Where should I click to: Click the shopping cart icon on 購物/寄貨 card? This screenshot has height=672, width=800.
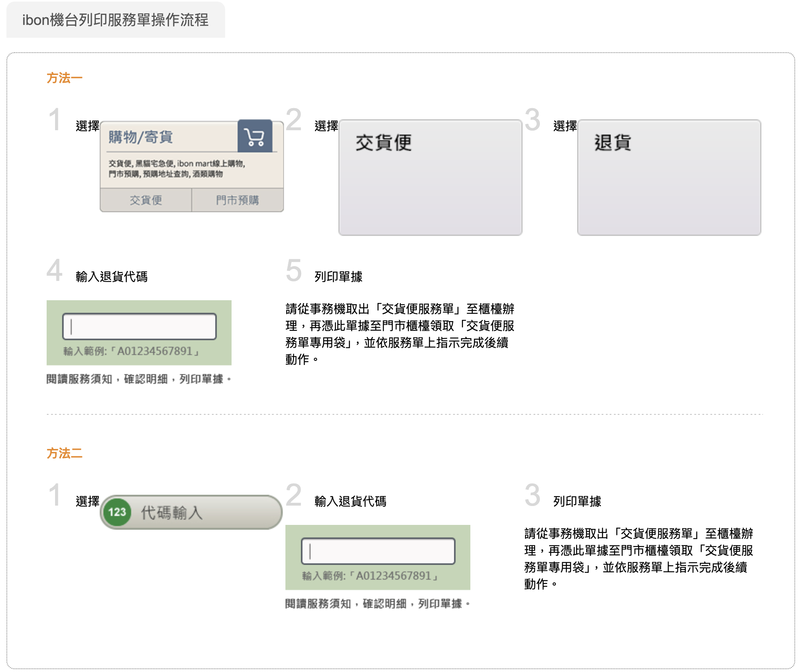click(x=255, y=136)
